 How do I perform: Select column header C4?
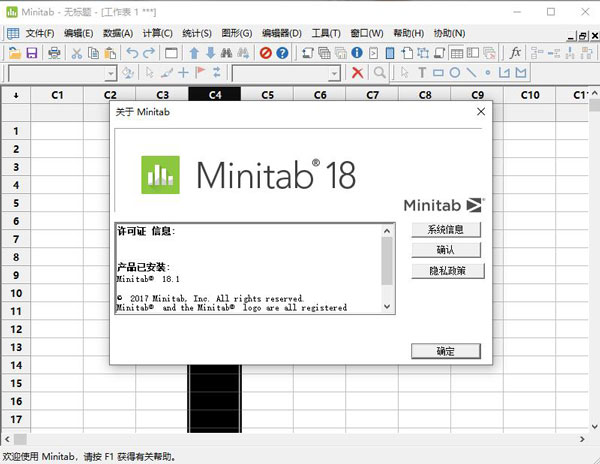(215, 95)
